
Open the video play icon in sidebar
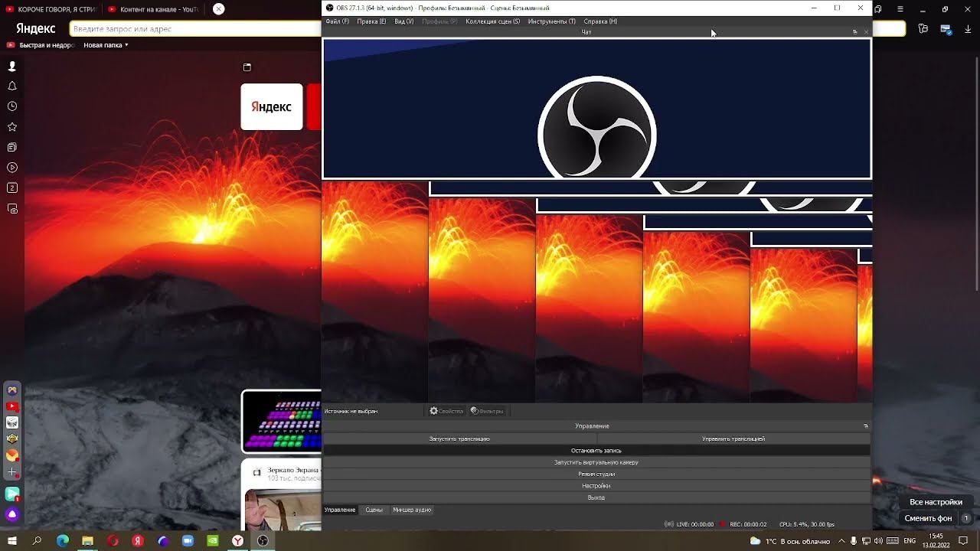coord(12,168)
